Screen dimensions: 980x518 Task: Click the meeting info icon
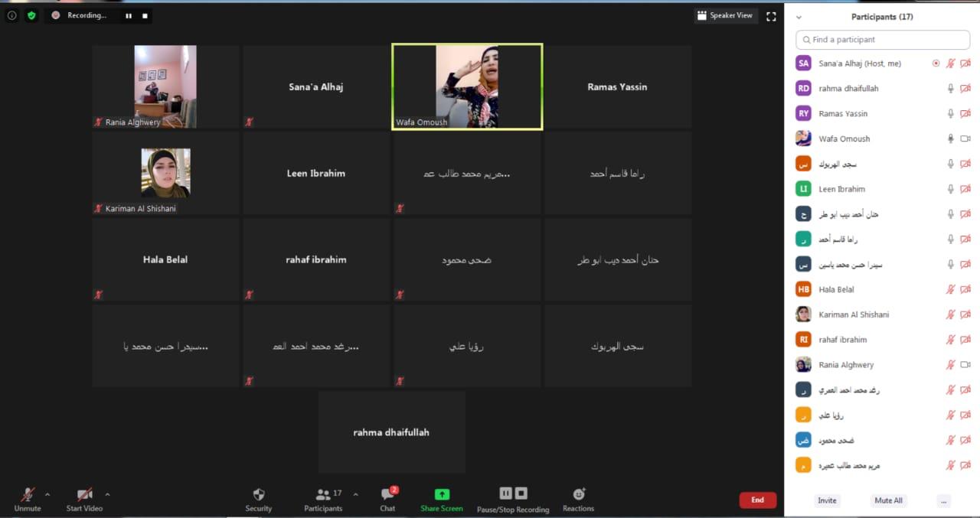pos(11,15)
